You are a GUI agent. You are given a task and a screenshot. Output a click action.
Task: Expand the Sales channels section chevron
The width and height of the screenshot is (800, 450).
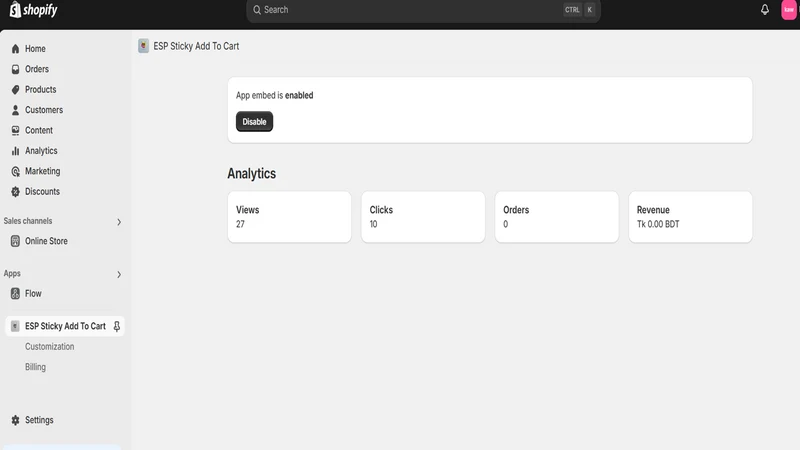[x=119, y=221]
